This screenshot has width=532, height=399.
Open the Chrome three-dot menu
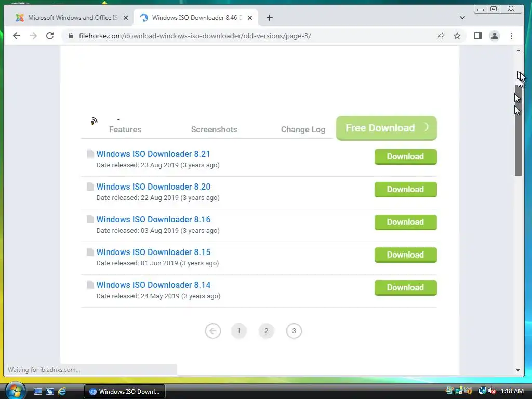[x=511, y=36]
